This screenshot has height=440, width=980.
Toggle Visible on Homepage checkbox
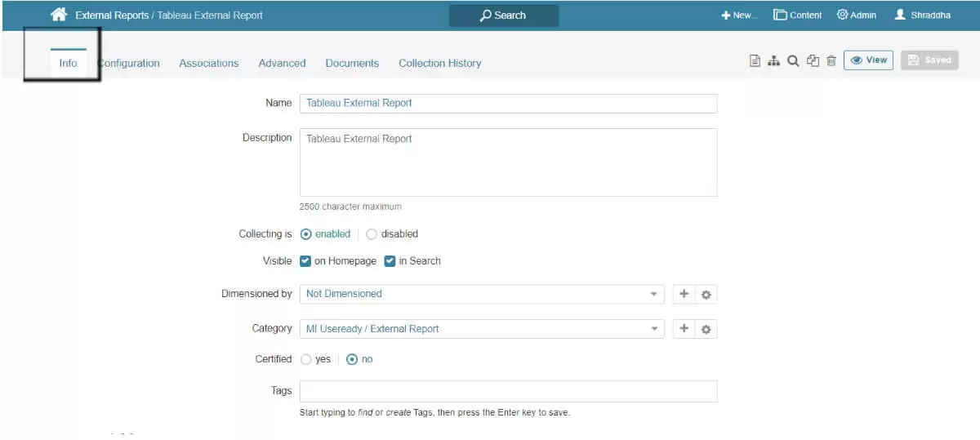click(x=305, y=261)
